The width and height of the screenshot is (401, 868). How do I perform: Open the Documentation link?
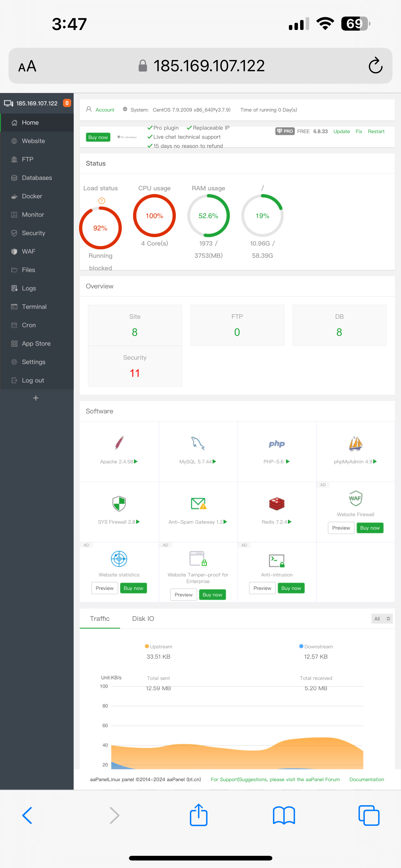click(x=367, y=779)
